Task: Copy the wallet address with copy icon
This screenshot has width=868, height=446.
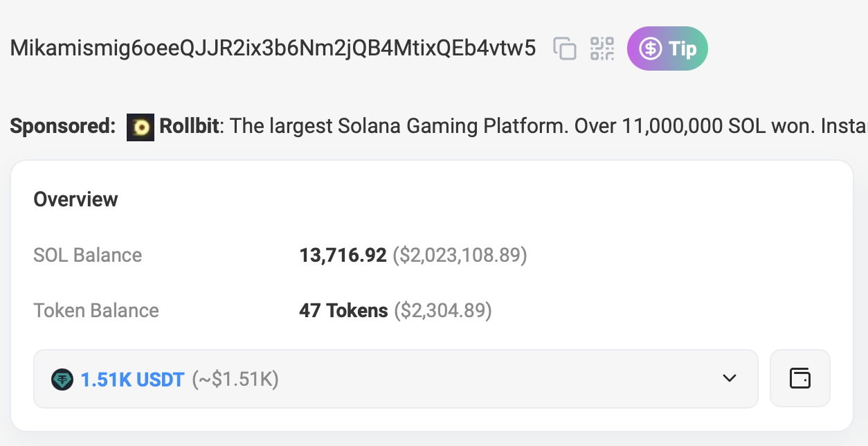Action: tap(565, 48)
